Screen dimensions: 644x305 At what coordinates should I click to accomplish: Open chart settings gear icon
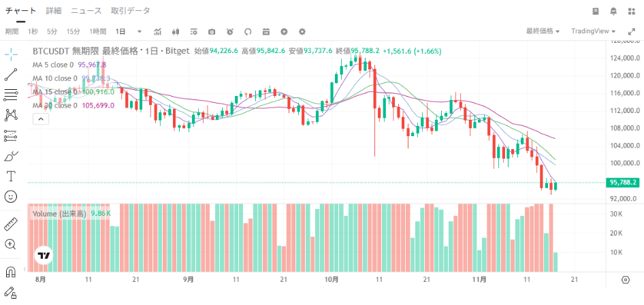302,31
